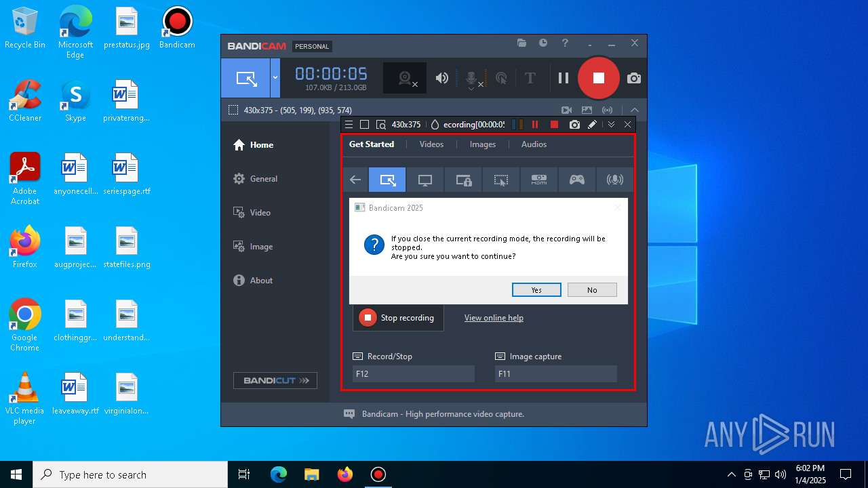Click the image icon in status bar

click(587, 110)
